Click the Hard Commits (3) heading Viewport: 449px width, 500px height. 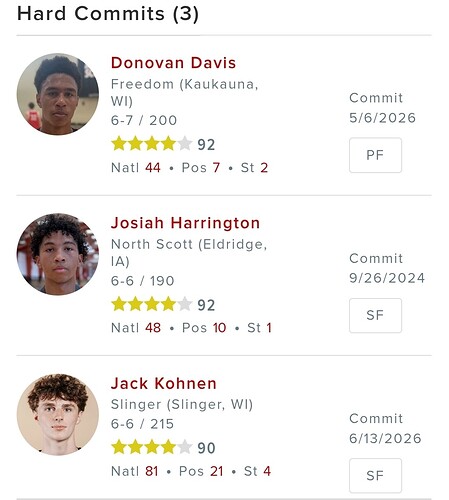108,14
